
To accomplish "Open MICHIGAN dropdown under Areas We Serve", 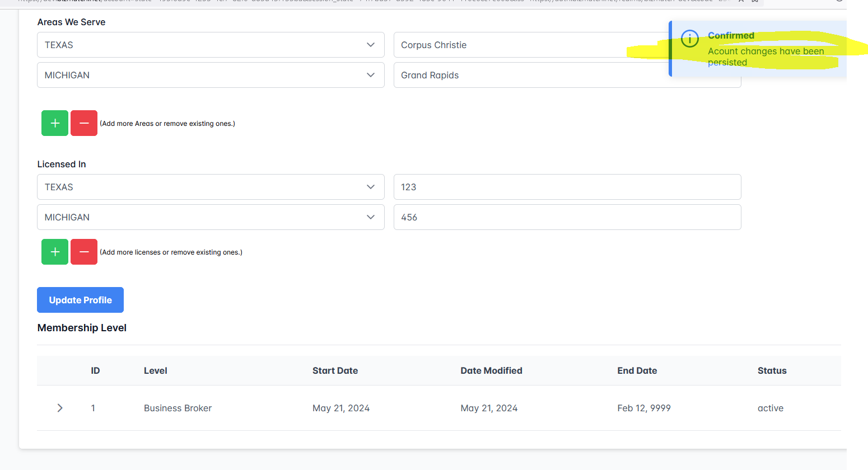I will pyautogui.click(x=211, y=75).
